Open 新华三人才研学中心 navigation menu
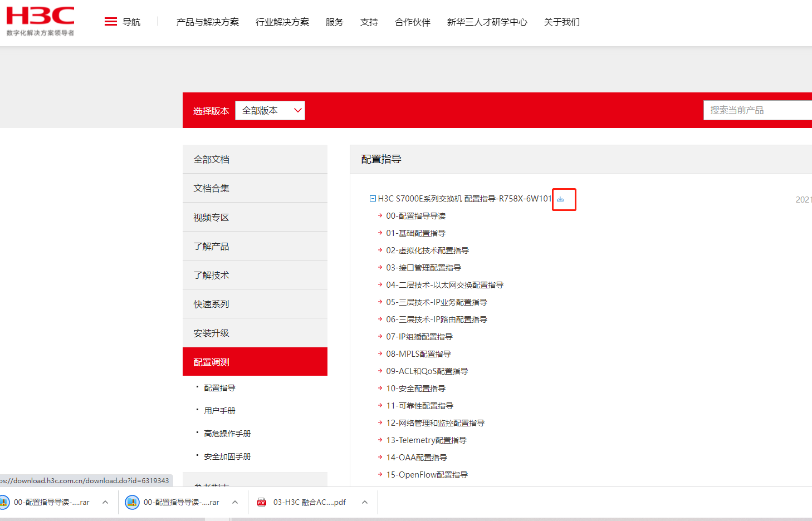Screen dimensions: 812x521 coord(487,22)
